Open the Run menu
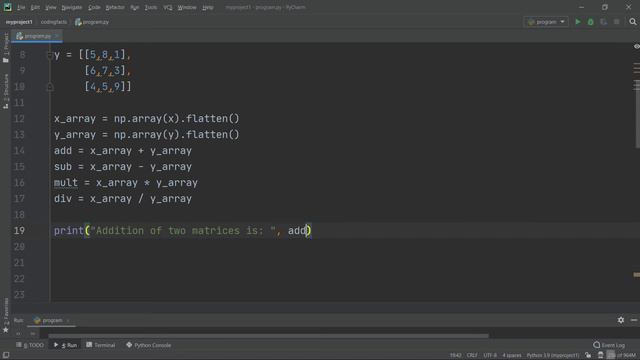The height and width of the screenshot is (360, 640). 134,7
